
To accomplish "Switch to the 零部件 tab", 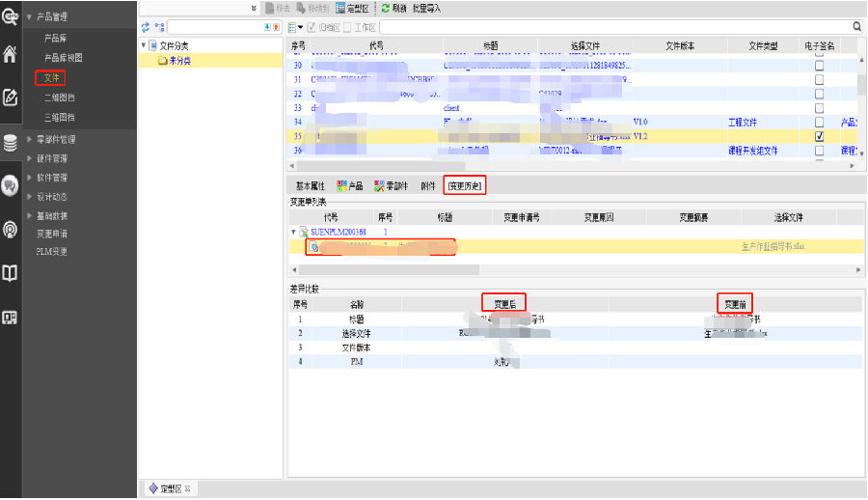I will click(391, 185).
